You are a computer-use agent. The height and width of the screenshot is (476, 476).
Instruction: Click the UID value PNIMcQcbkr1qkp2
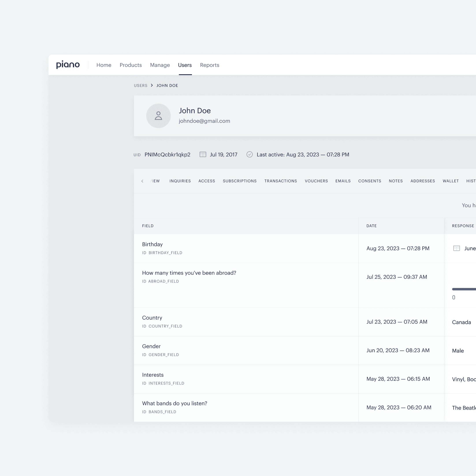point(167,154)
